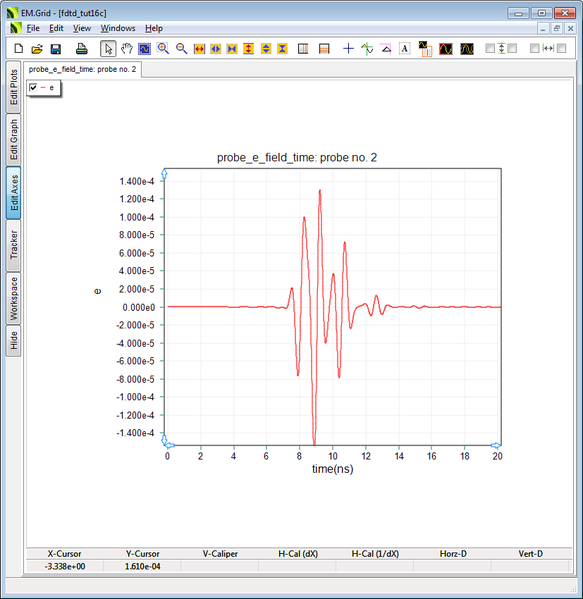Click the slope measurement triangle icon
Image resolution: width=583 pixels, height=599 pixels.
tap(386, 49)
